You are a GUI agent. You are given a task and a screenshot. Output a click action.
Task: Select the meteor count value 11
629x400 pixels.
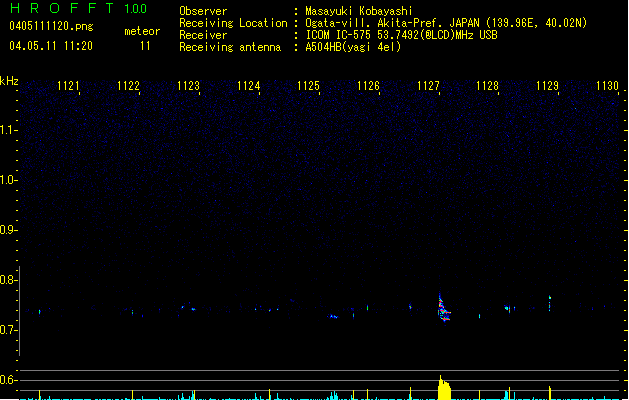point(145,46)
